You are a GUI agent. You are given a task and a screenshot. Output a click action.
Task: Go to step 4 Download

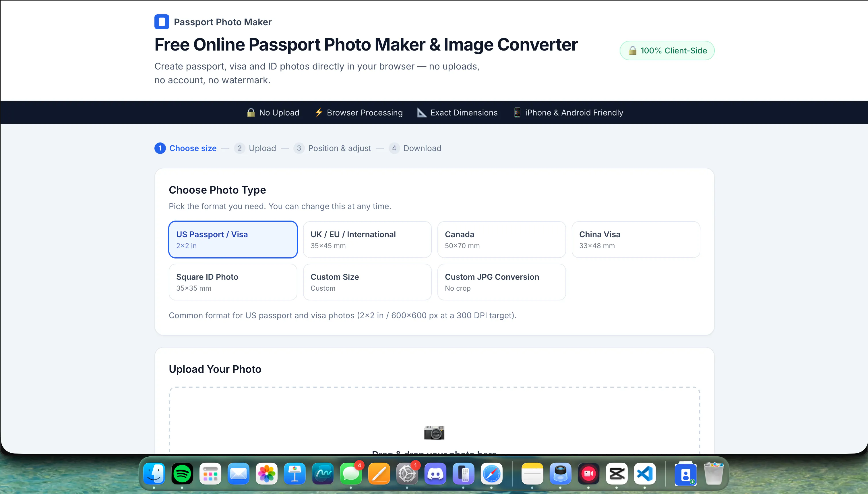(x=415, y=148)
